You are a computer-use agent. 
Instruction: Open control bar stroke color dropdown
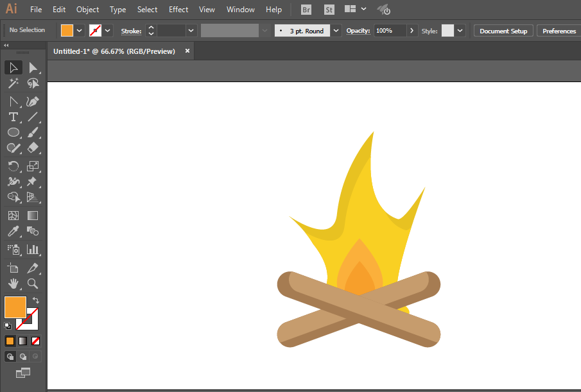107,31
